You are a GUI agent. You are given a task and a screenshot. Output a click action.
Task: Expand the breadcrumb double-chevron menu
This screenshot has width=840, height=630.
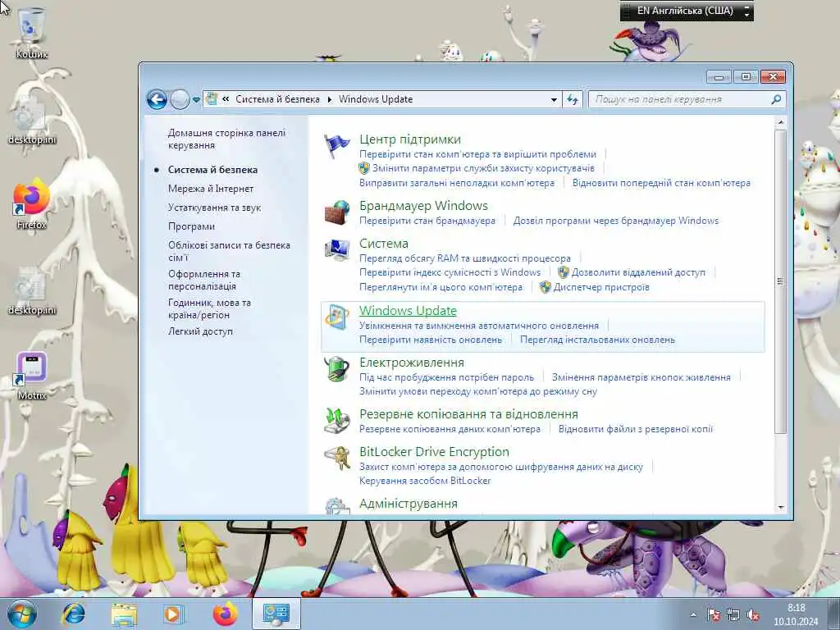tap(226, 99)
